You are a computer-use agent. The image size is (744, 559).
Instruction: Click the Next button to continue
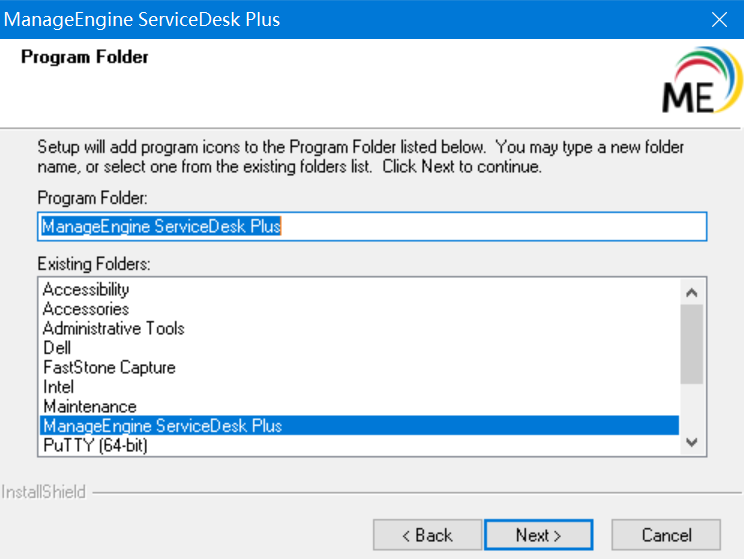point(538,535)
